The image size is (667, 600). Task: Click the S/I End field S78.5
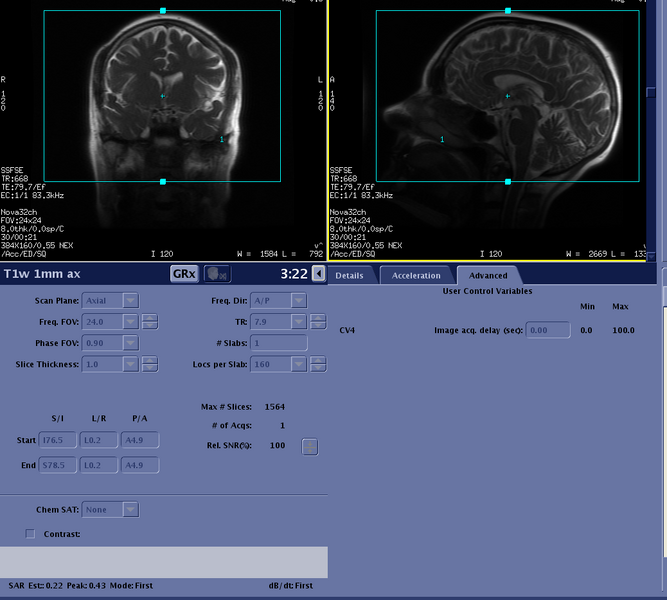[57, 465]
